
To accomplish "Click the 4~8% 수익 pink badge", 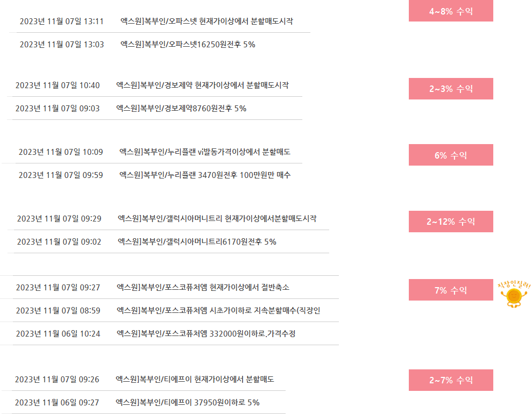I will point(451,11).
